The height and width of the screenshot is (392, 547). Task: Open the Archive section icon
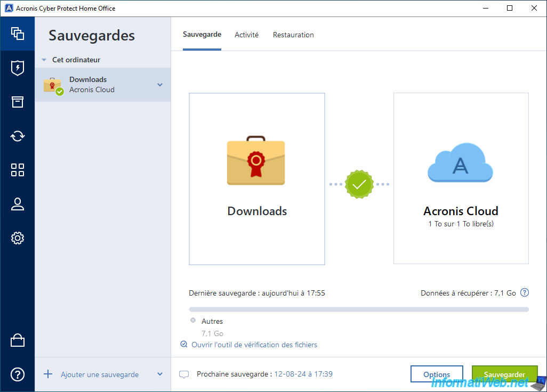coord(18,102)
